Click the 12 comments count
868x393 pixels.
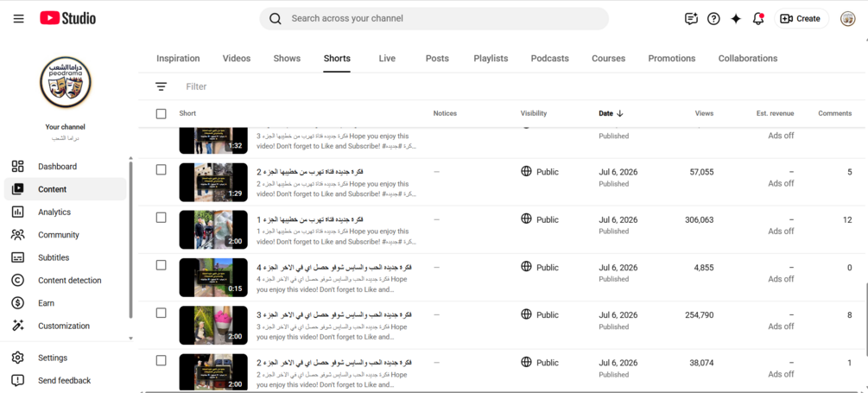[847, 219]
